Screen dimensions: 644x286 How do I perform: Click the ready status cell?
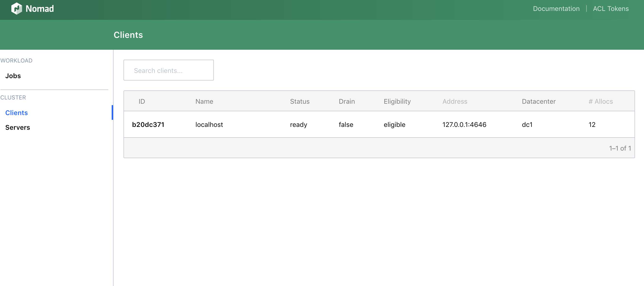pos(299,125)
